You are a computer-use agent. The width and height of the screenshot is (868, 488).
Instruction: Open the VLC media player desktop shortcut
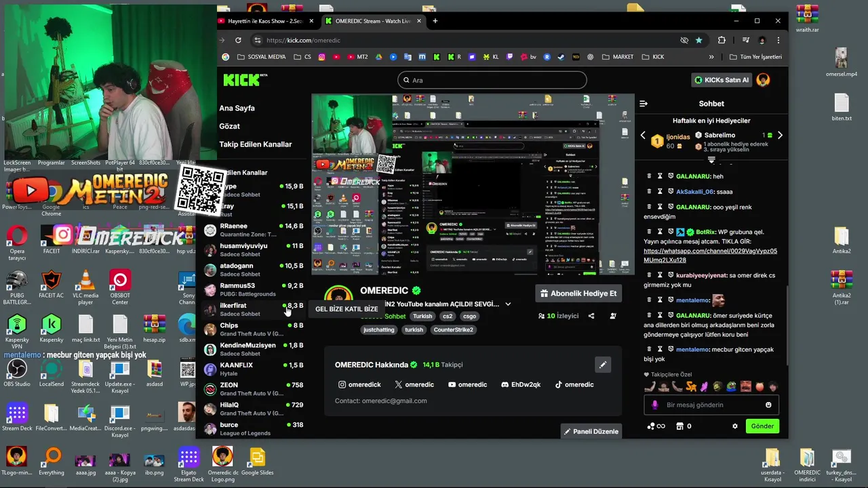85,287
